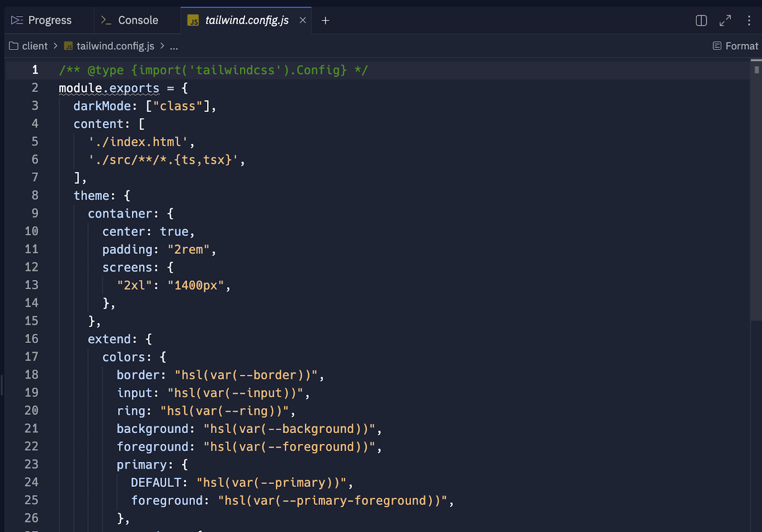Screen dimensions: 762x532
Task: Click the Console prompt icon
Action: pyautogui.click(x=106, y=20)
